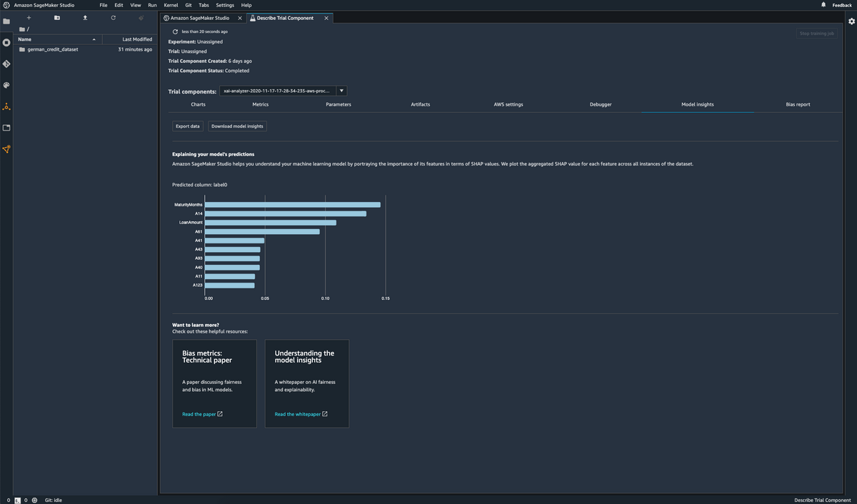Switch to the Debugger tab
The width and height of the screenshot is (857, 504).
pyautogui.click(x=601, y=104)
